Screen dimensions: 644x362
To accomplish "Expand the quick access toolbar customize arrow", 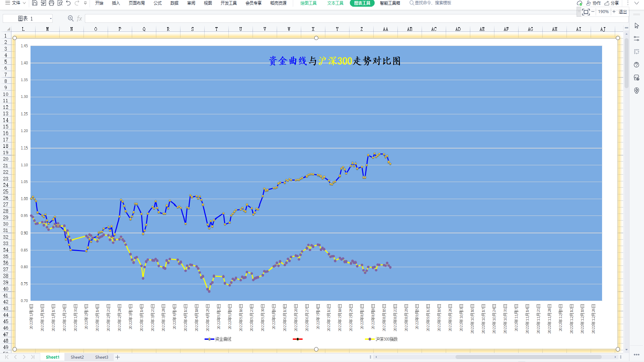I will pyautogui.click(x=85, y=3).
